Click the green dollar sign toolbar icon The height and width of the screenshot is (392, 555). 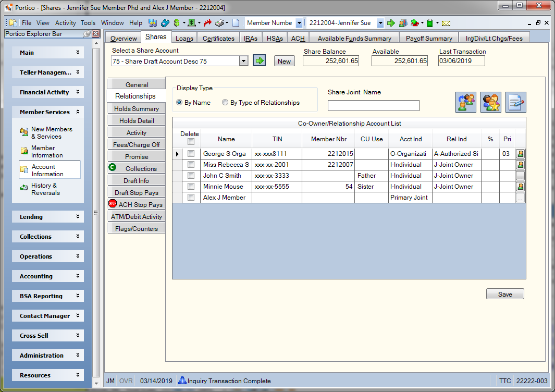177,23
